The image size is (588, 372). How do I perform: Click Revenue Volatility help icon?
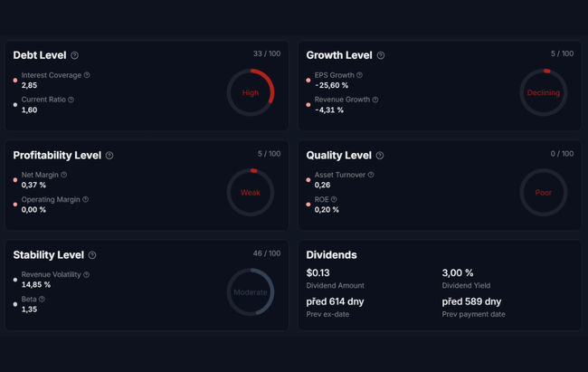tap(86, 274)
